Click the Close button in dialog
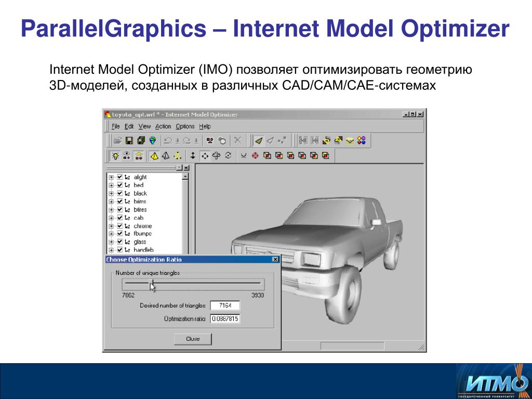 click(x=193, y=339)
